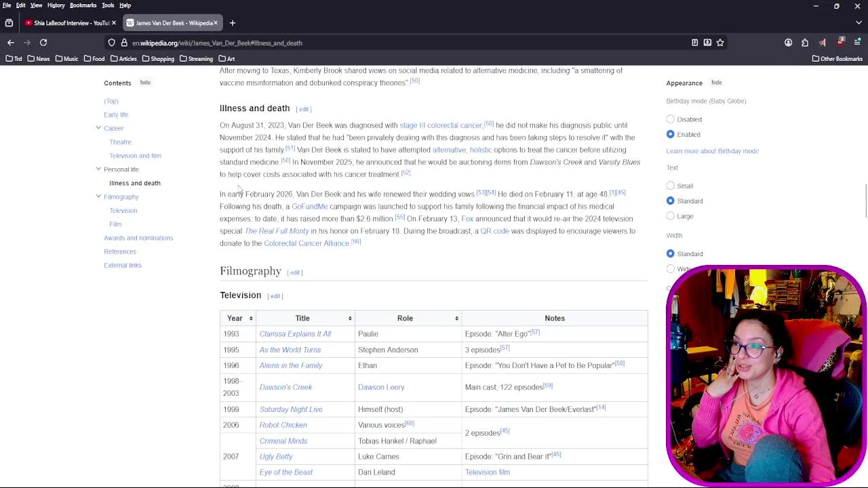Click the install-page icon in address bar
Viewport: 868px width, 488px height.
click(707, 43)
